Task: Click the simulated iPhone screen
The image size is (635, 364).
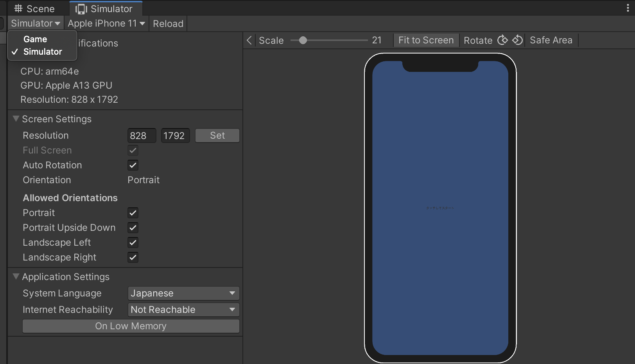Action: click(x=440, y=208)
